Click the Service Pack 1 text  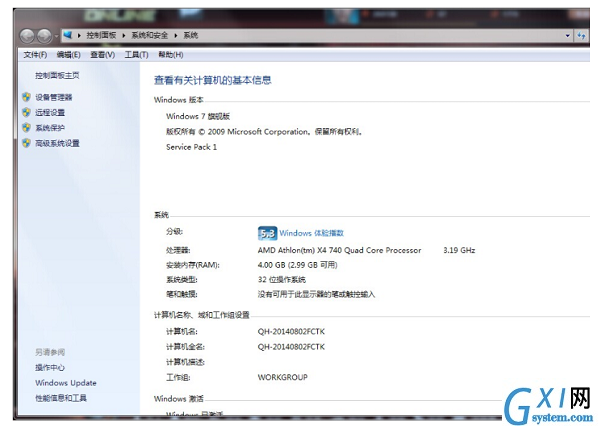(x=191, y=147)
